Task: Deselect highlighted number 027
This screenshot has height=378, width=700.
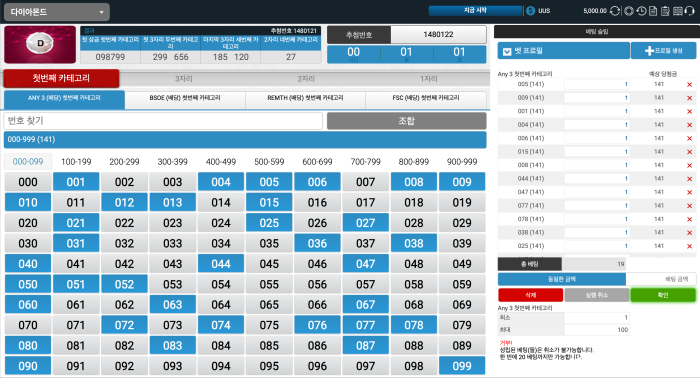Action: point(366,223)
